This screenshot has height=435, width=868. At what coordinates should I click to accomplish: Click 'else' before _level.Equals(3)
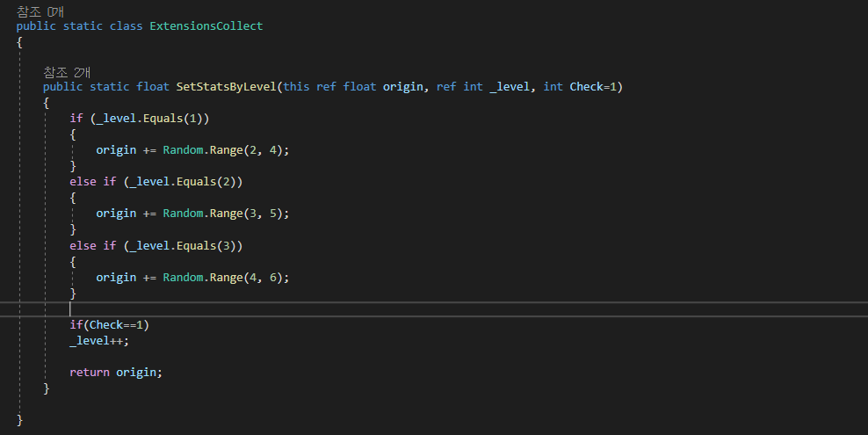83,246
